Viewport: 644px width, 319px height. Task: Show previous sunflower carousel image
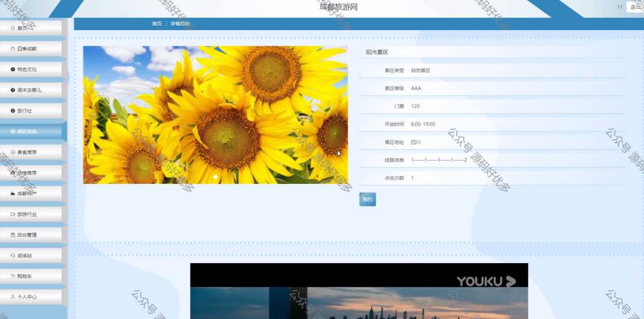tap(94, 115)
